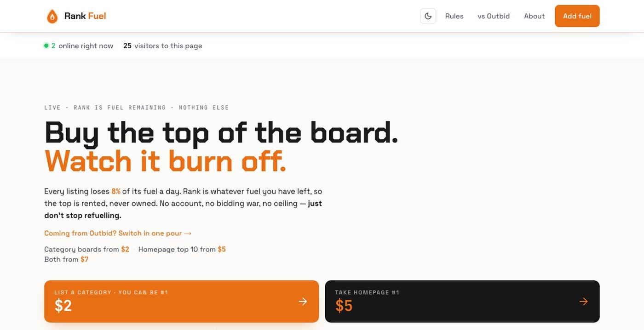The image size is (644, 330).
Task: Click the orange 8% figure in the description
Action: point(116,191)
